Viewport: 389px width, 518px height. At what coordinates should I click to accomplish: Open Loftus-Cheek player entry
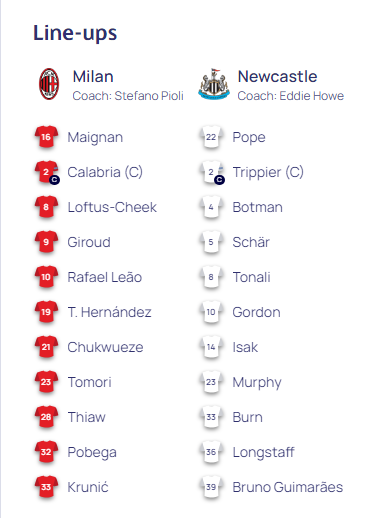click(x=112, y=207)
